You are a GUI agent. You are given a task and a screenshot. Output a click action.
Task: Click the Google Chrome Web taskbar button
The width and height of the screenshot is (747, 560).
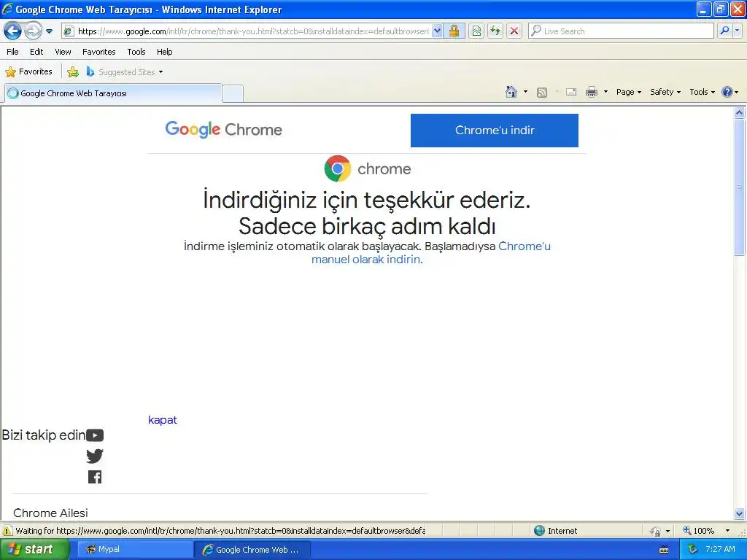coord(252,550)
